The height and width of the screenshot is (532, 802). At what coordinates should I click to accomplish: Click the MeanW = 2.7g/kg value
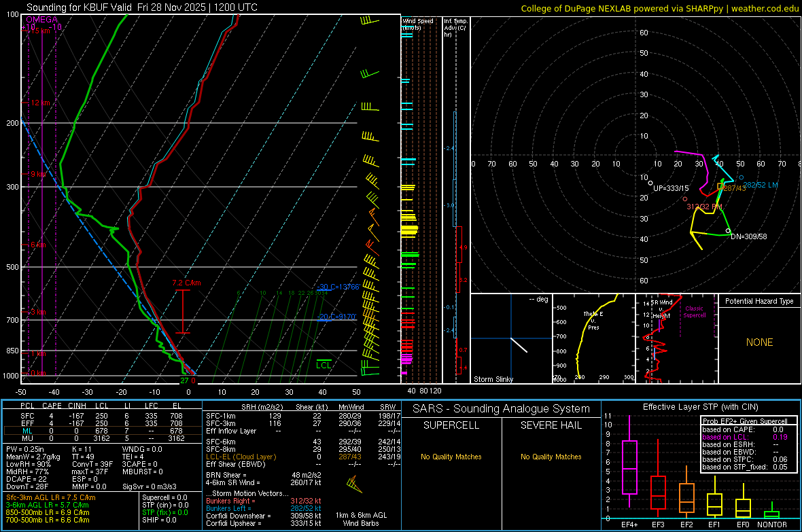click(x=33, y=457)
